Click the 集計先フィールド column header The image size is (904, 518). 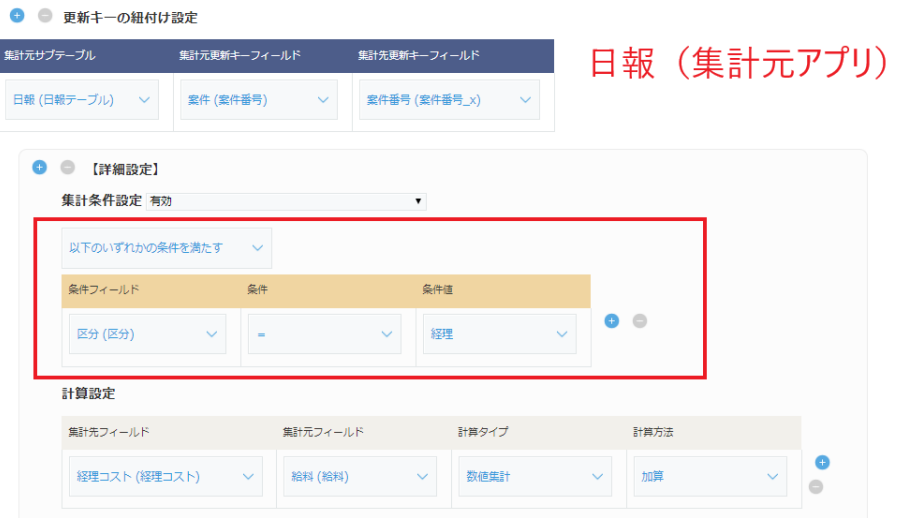coord(109,432)
